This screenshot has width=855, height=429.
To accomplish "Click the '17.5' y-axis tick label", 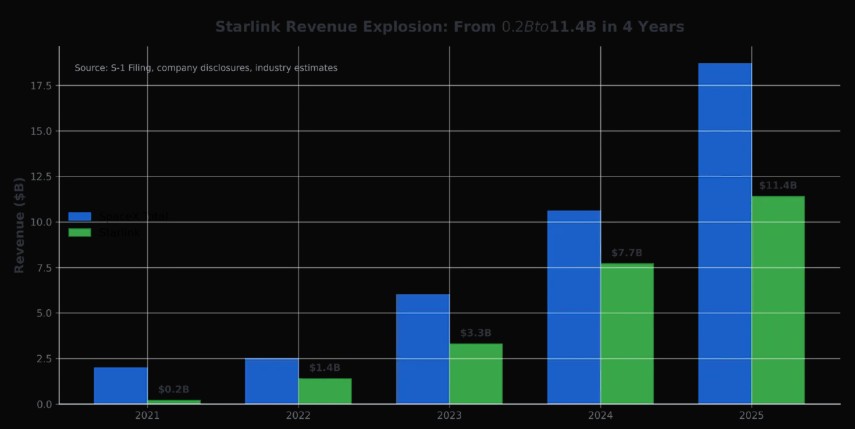I will (43, 86).
